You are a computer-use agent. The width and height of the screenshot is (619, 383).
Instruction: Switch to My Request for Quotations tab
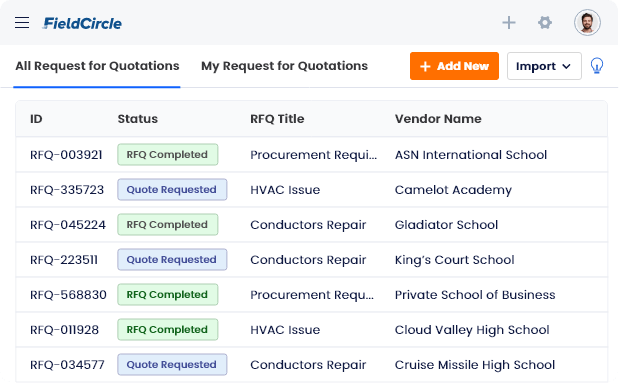(x=284, y=66)
